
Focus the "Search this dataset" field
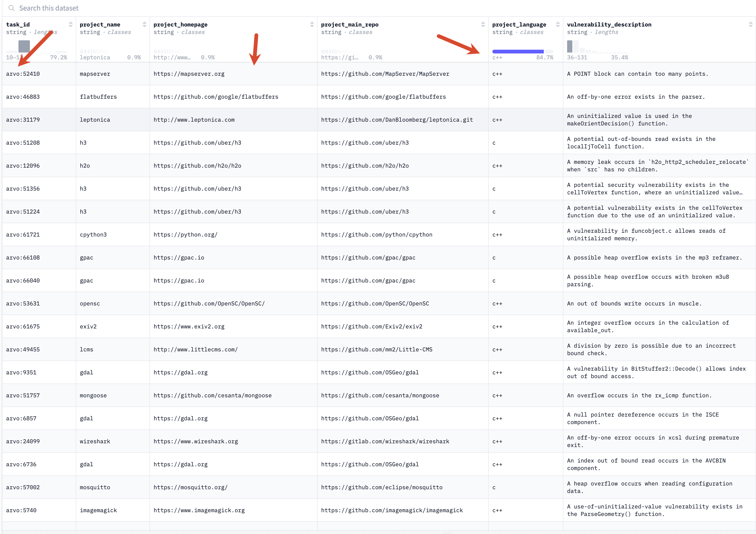[379, 8]
